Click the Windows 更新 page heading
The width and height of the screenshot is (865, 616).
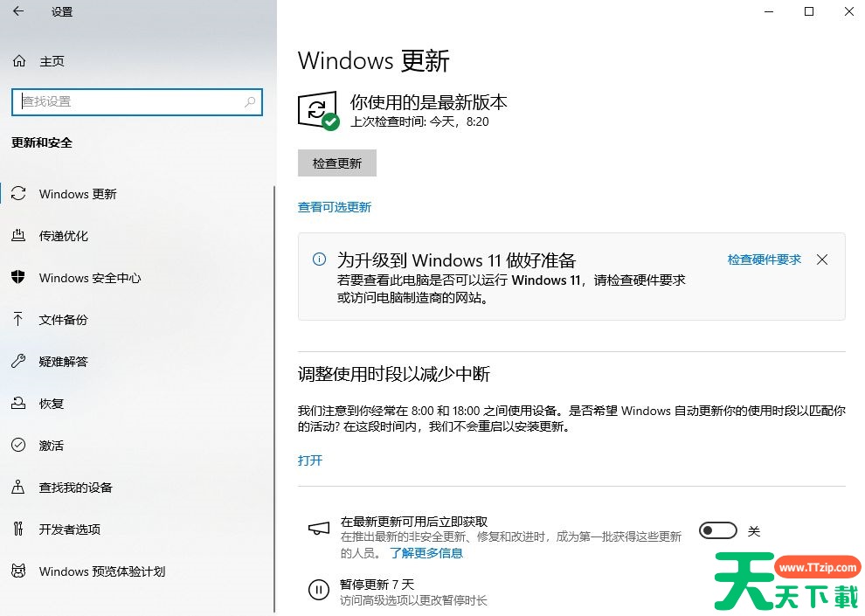coord(373,60)
